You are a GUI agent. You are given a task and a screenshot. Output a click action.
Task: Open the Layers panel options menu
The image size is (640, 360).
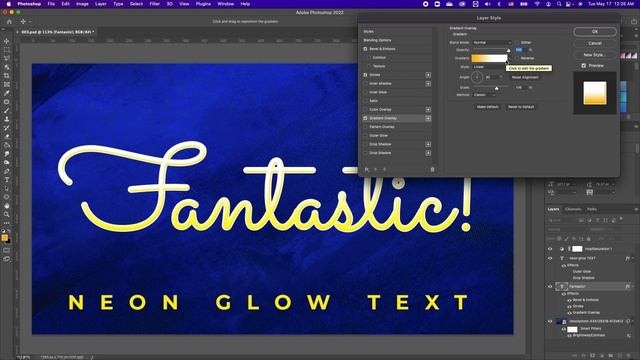(x=636, y=209)
